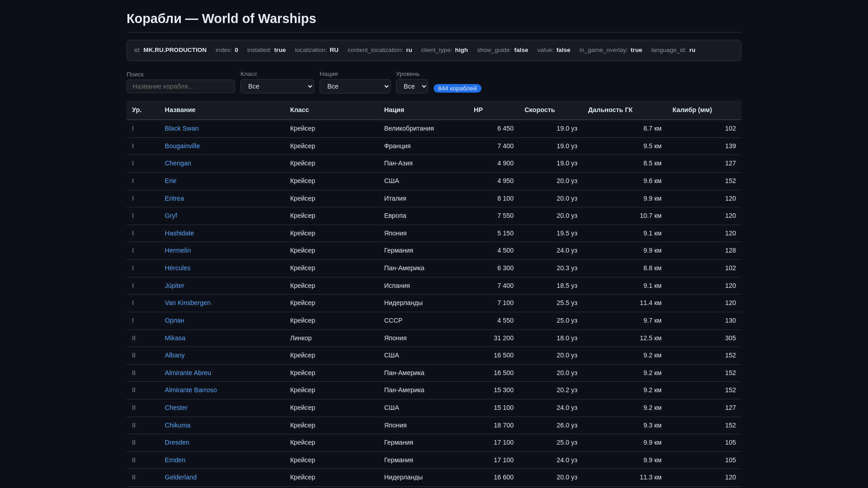Click the Ур. level column header
Viewport: 868px width, 488px height.
(137, 110)
